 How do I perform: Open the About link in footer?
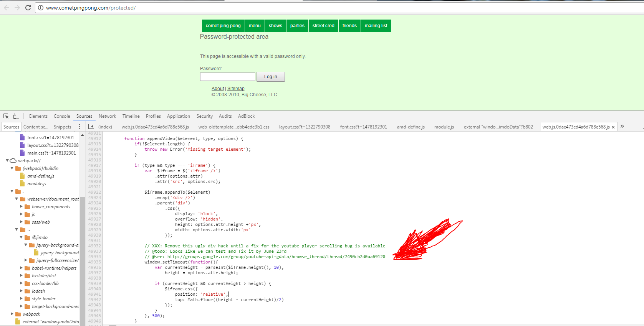(x=218, y=89)
